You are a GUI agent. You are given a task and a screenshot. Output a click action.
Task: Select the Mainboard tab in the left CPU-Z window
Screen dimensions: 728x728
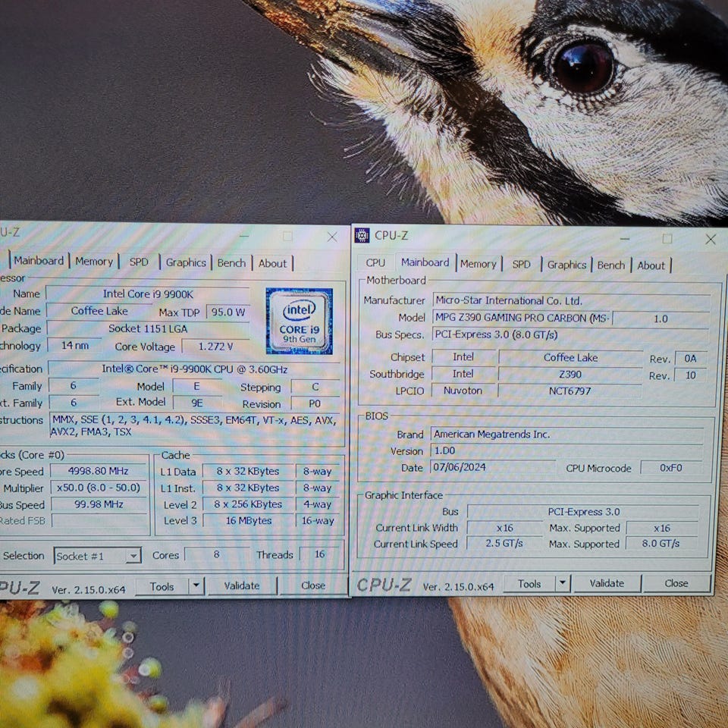pyautogui.click(x=39, y=261)
